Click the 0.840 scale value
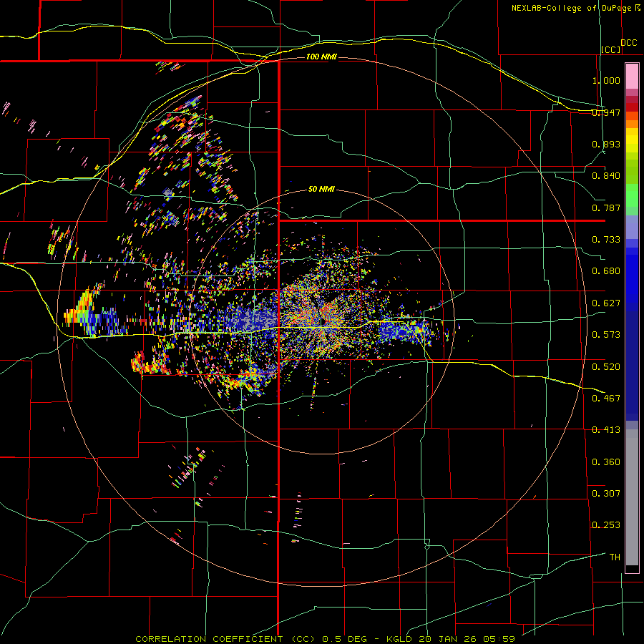644x644 pixels. (606, 176)
